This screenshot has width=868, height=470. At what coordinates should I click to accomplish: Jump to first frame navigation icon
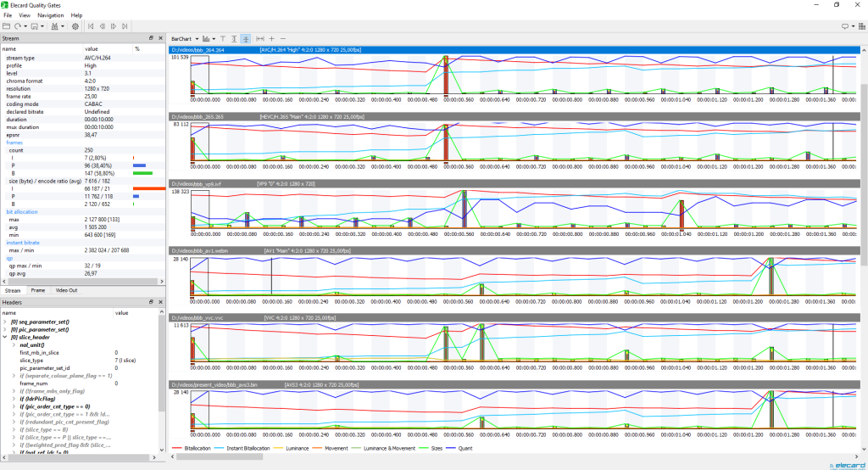click(x=92, y=26)
